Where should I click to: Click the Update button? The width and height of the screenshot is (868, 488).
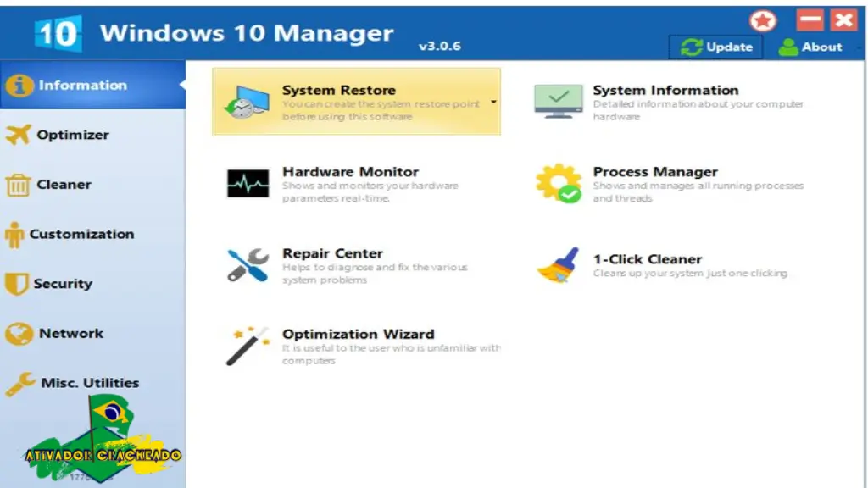(715, 47)
